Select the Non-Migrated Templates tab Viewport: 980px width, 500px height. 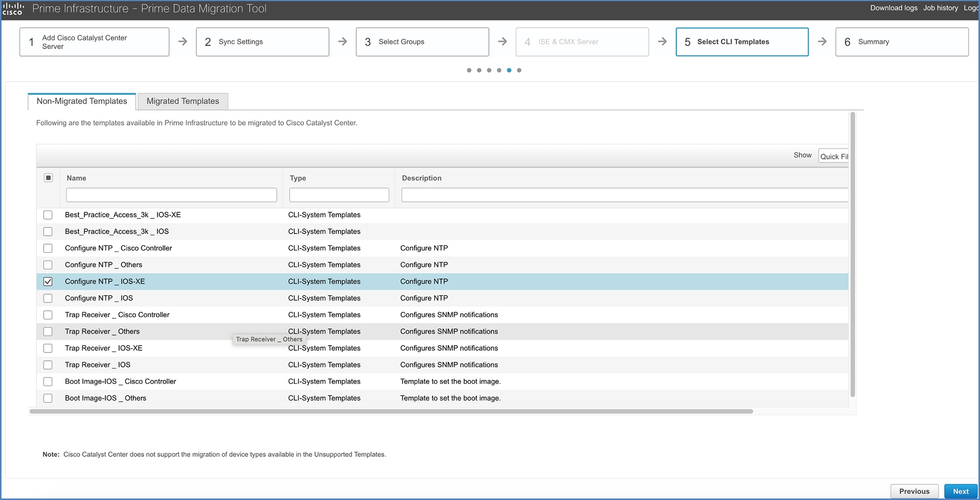point(82,101)
